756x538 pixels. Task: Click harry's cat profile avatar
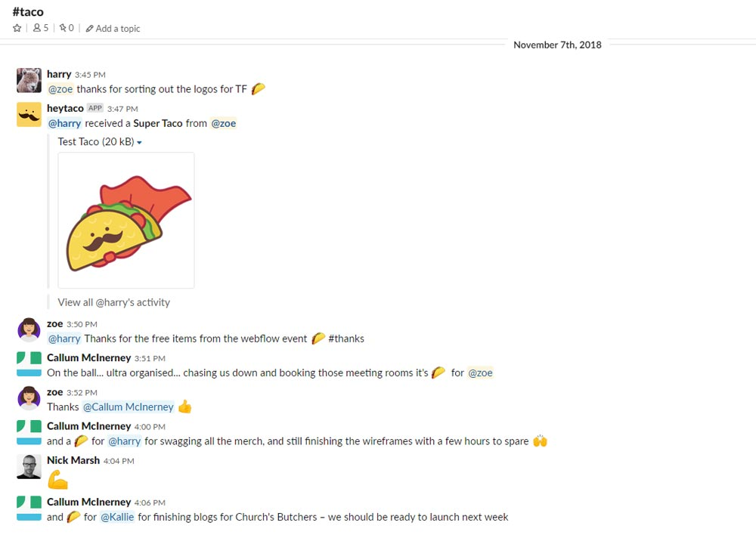click(x=29, y=80)
